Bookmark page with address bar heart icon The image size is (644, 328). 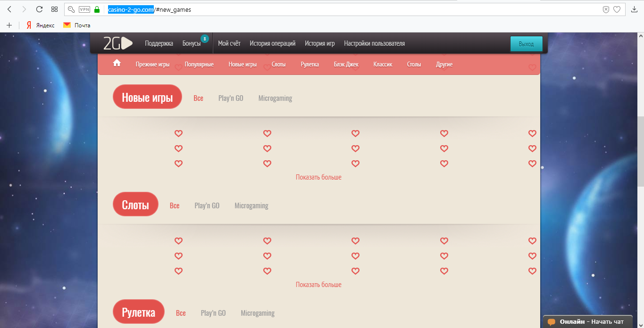point(617,9)
